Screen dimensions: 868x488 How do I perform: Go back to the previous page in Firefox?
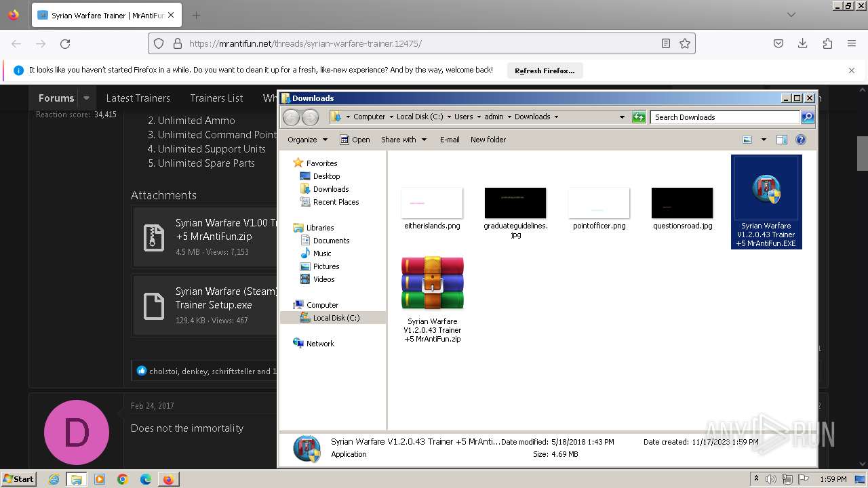(x=16, y=43)
